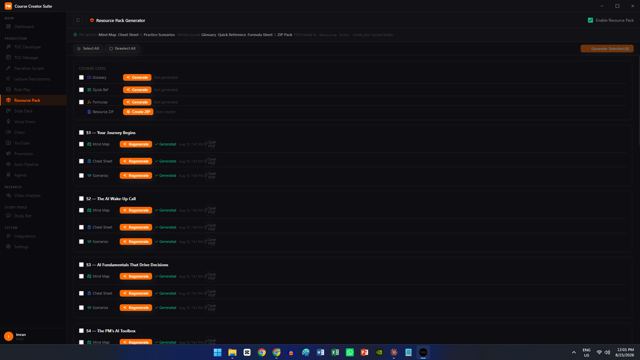This screenshot has height=360, width=640.
Task: Click the Glossary row icon
Action: 89,78
